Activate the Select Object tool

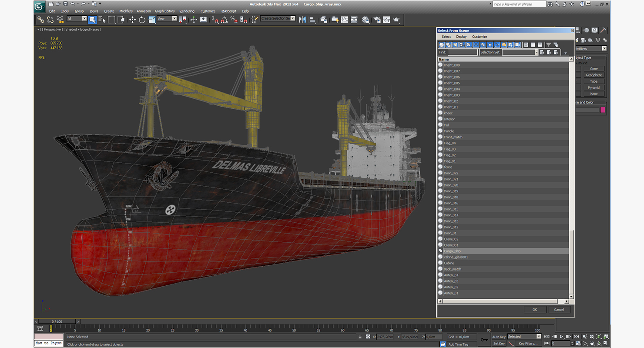click(x=92, y=19)
